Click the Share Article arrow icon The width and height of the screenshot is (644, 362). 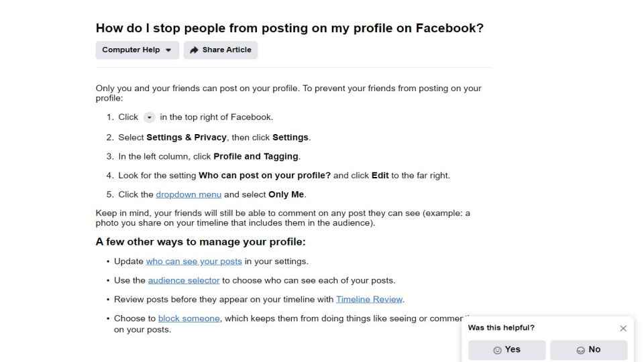194,50
